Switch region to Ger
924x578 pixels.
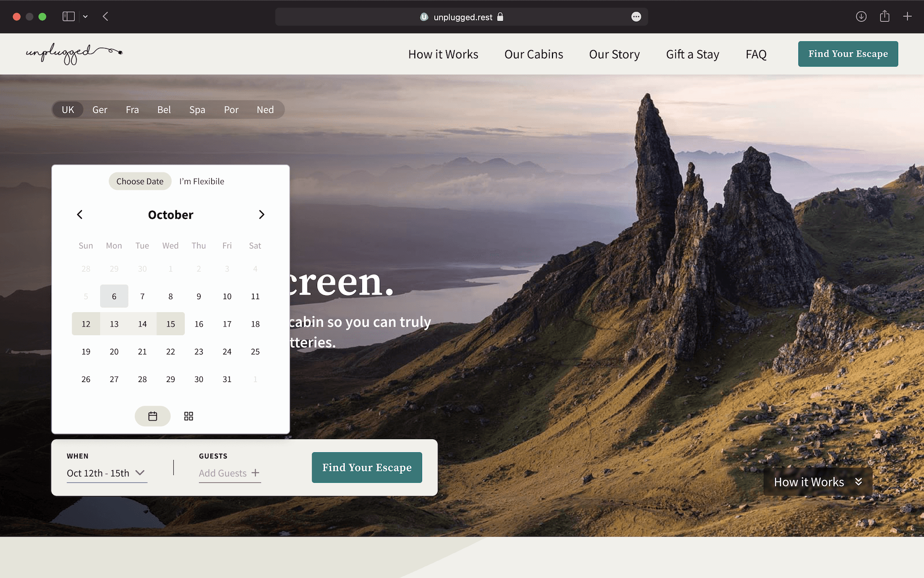100,109
